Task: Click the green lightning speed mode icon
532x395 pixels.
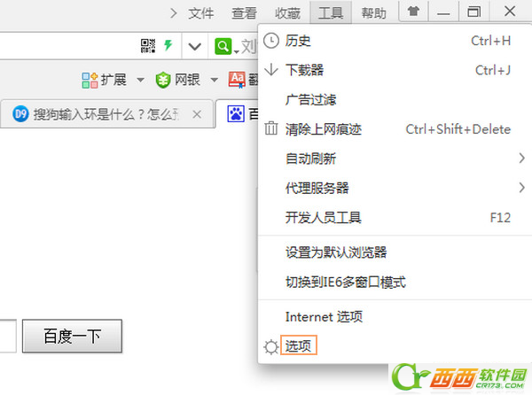Action: pos(168,45)
